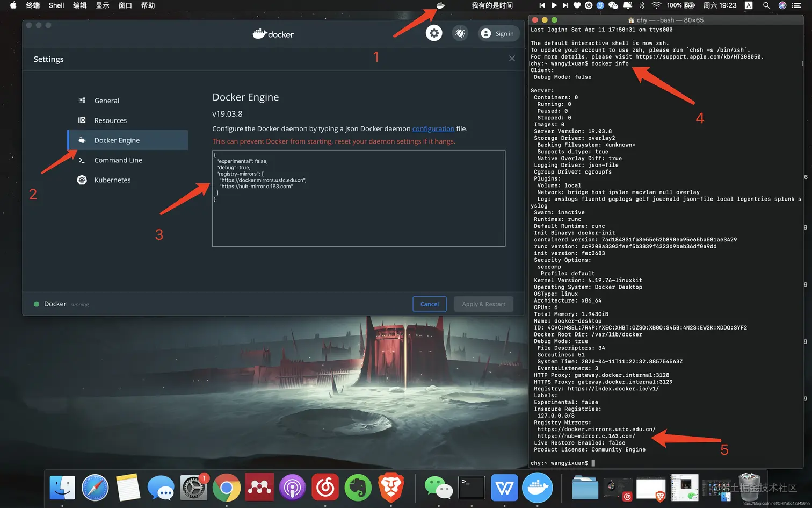Click next track in menu bar
The image size is (812, 508).
[565, 5]
